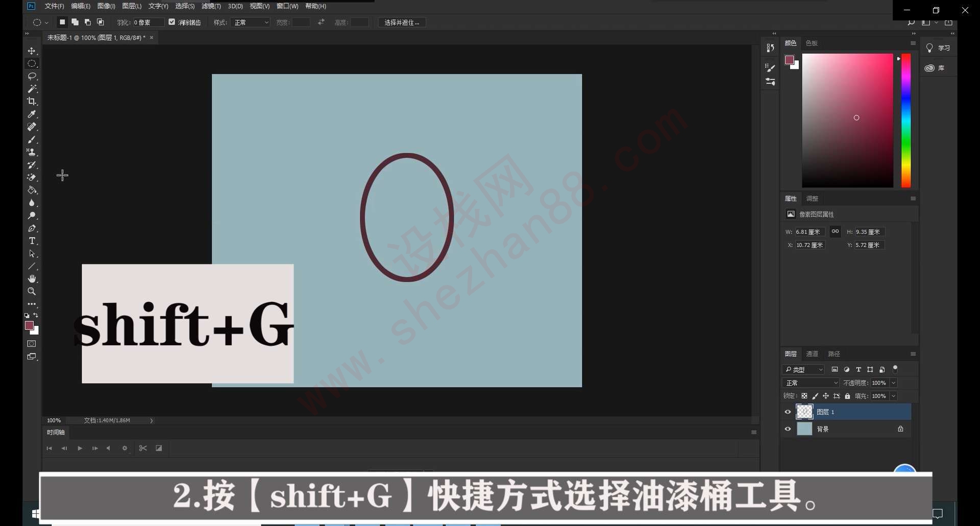Open the 学习 learn panel
Viewport: 980px width, 526px height.
(x=938, y=47)
